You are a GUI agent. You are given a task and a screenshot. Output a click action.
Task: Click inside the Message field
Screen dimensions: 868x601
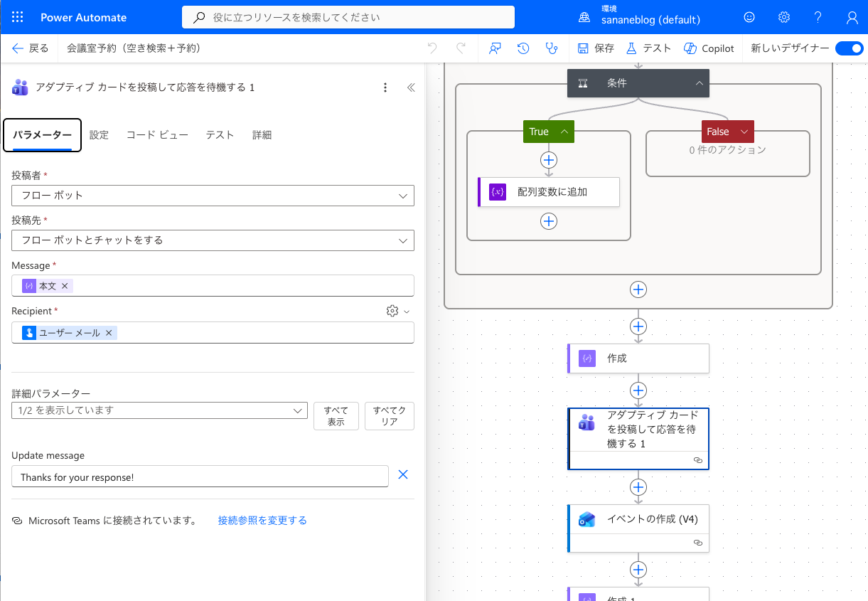coord(213,286)
